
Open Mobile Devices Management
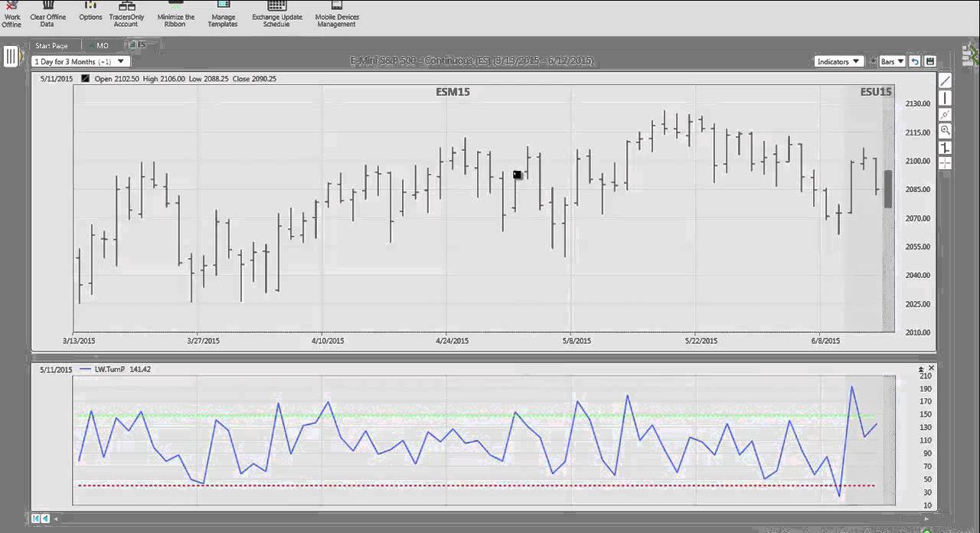pos(336,15)
